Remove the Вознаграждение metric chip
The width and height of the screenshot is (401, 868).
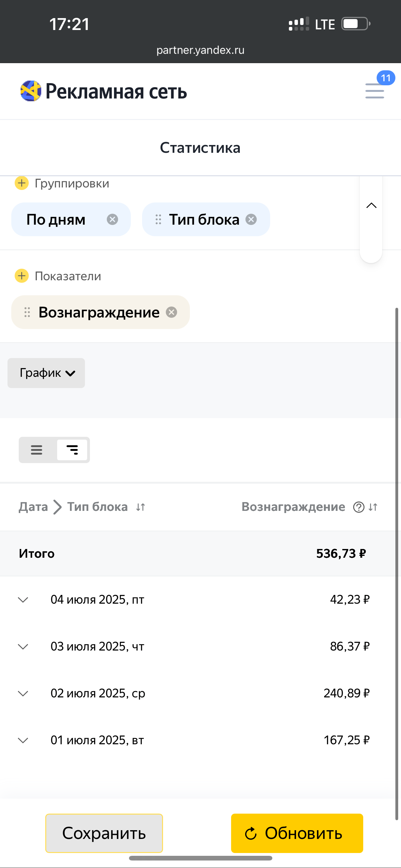click(x=171, y=312)
